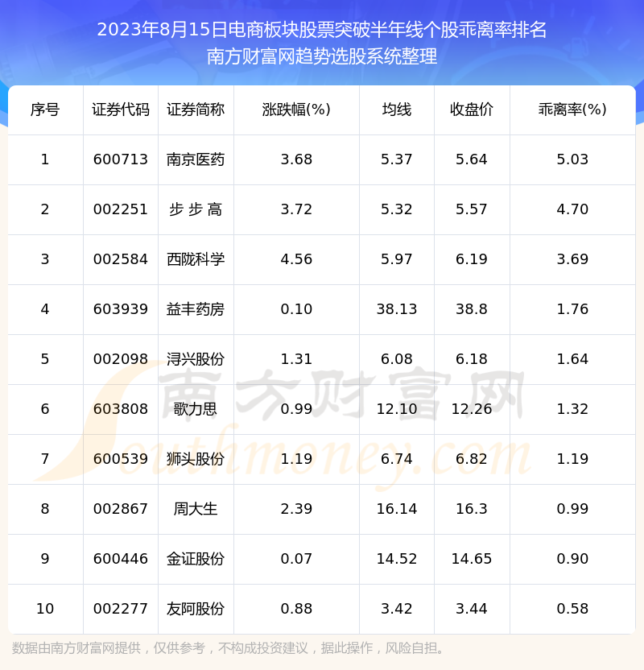Select stock code 600446
644x670 pixels.
click(x=121, y=559)
